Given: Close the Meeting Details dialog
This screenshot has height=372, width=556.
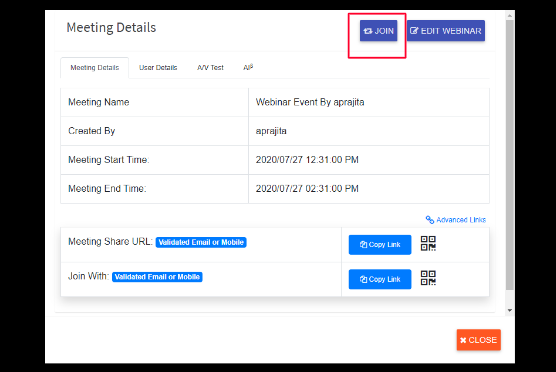Looking at the screenshot, I should click(x=479, y=340).
